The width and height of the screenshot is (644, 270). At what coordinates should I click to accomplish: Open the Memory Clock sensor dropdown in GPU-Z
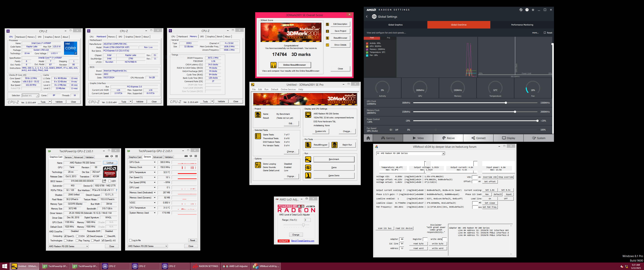[x=154, y=167]
